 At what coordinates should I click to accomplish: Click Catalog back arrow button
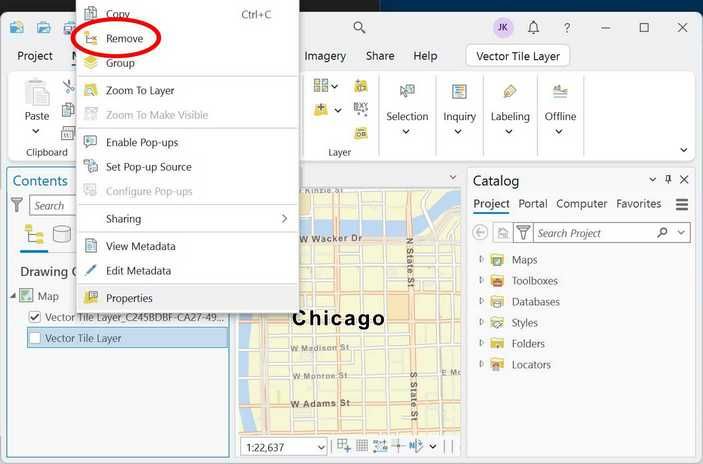pos(480,233)
